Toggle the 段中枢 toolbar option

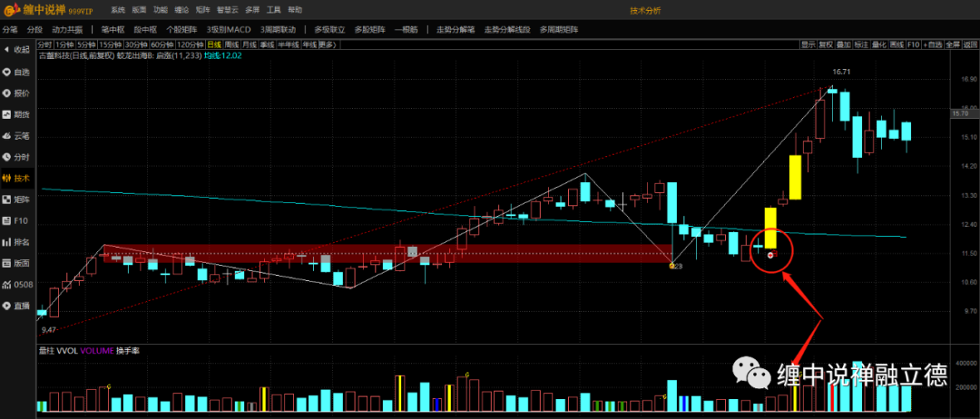point(145,29)
